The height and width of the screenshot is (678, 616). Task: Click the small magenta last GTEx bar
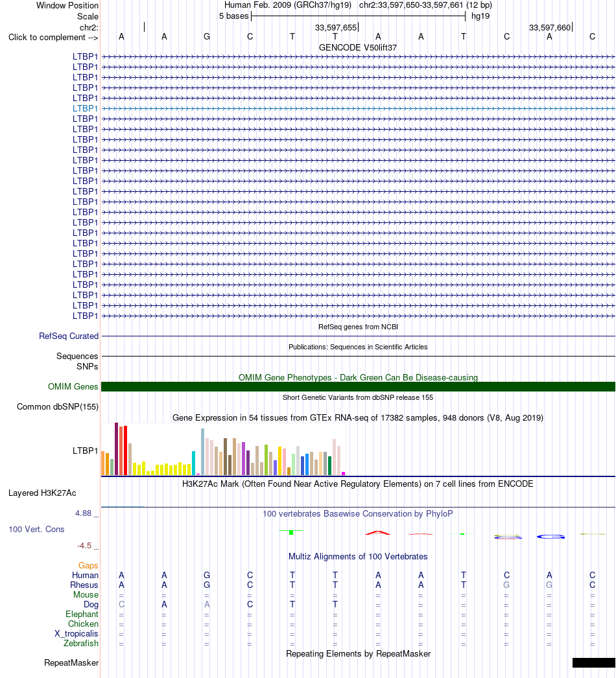(344, 473)
